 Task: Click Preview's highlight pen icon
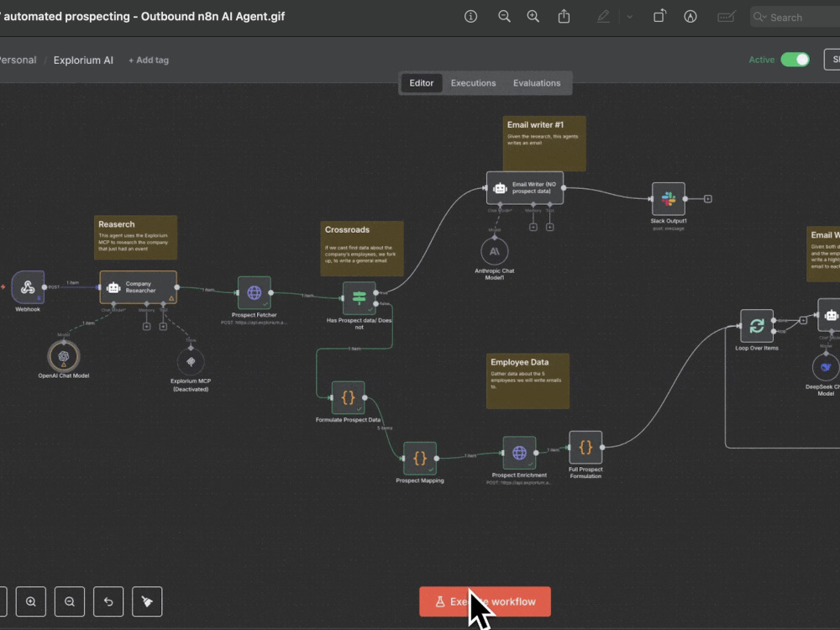603,17
